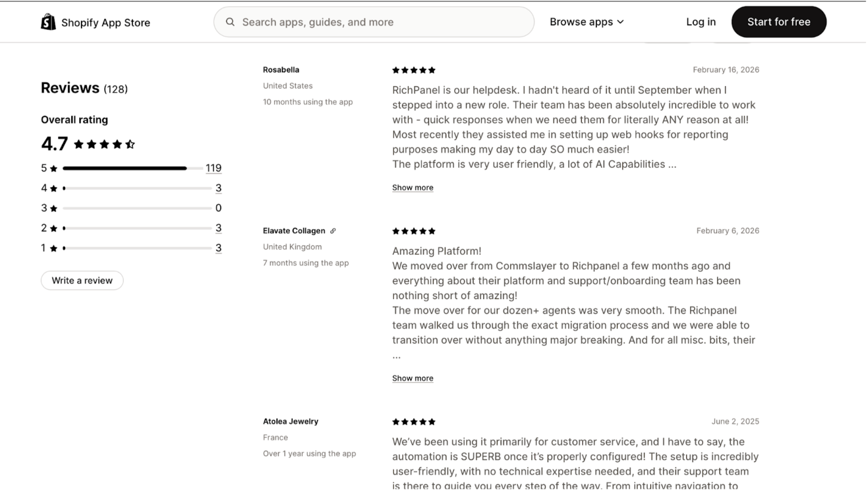Click Rosabella's five-star rating
The height and width of the screenshot is (497, 868).
click(x=414, y=70)
